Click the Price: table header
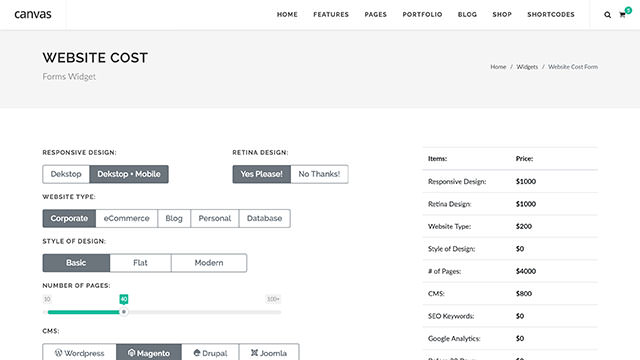 point(524,159)
